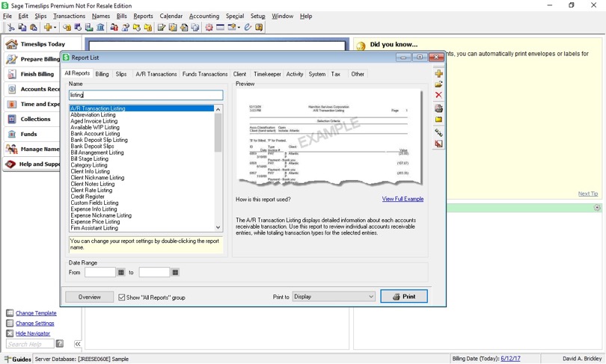Viewport: 606px width, 364px height.
Task: Open the To date calendar picker
Action: (x=175, y=273)
